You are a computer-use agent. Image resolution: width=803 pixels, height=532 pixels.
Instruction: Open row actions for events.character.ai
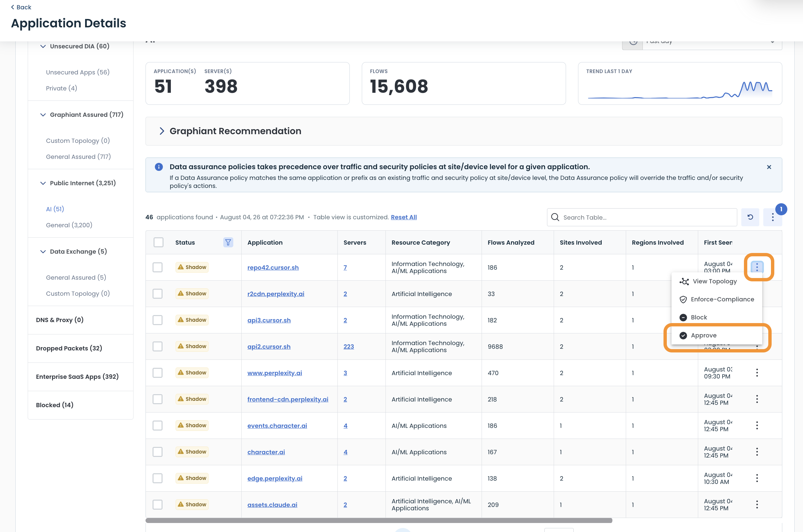(757, 426)
